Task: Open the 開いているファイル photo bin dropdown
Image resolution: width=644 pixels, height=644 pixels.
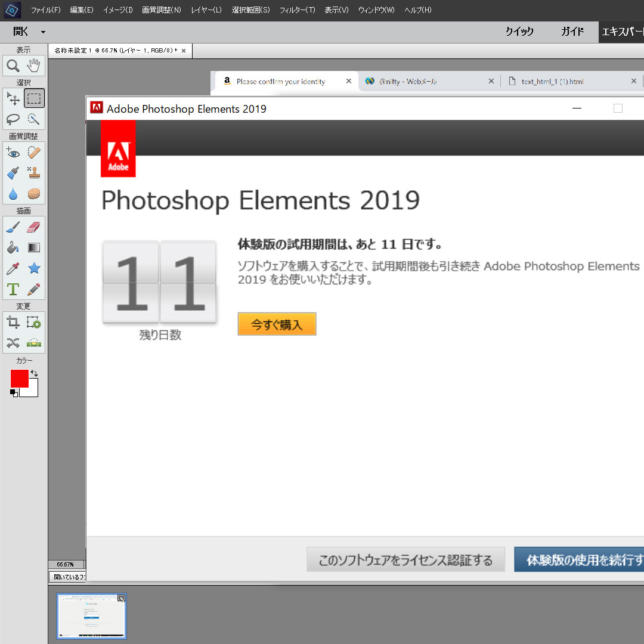Action: tap(68, 577)
